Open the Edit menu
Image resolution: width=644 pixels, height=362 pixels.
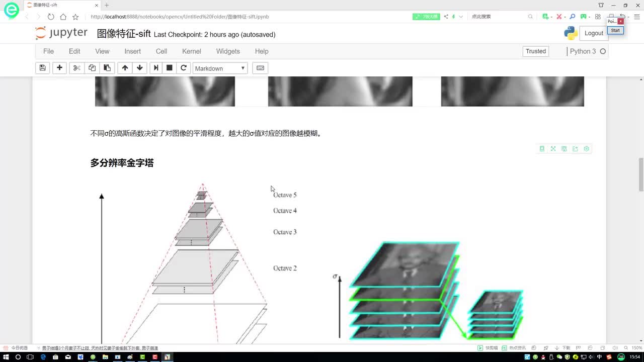pos(74,51)
